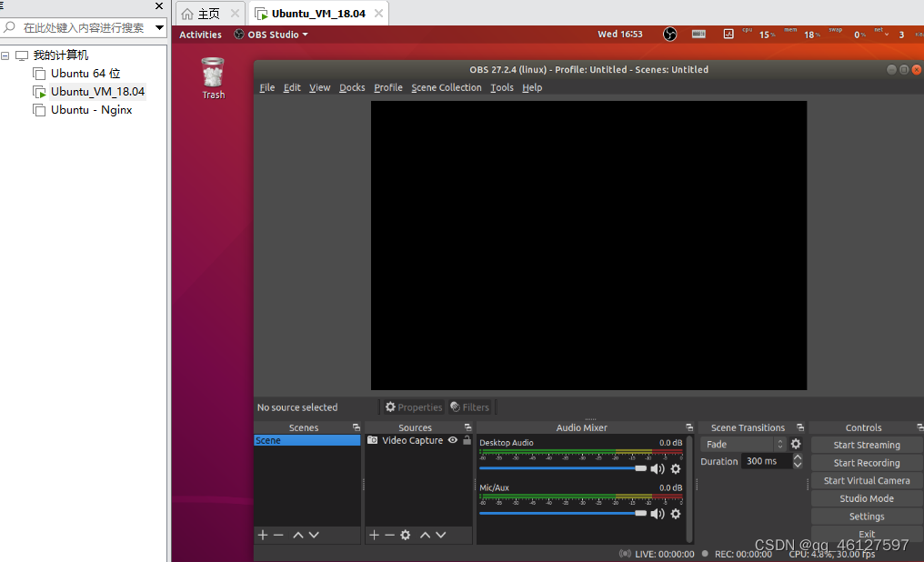Hide the Video Capture source

click(x=452, y=440)
